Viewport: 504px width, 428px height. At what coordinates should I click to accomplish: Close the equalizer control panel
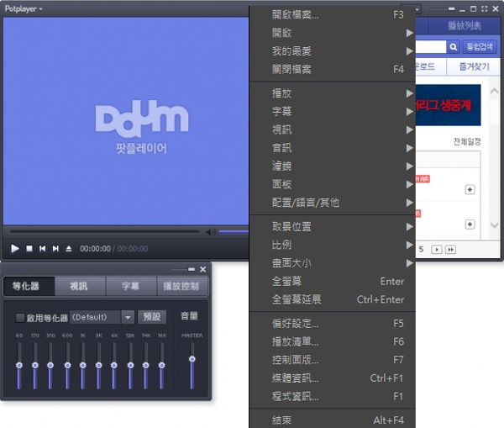[202, 269]
